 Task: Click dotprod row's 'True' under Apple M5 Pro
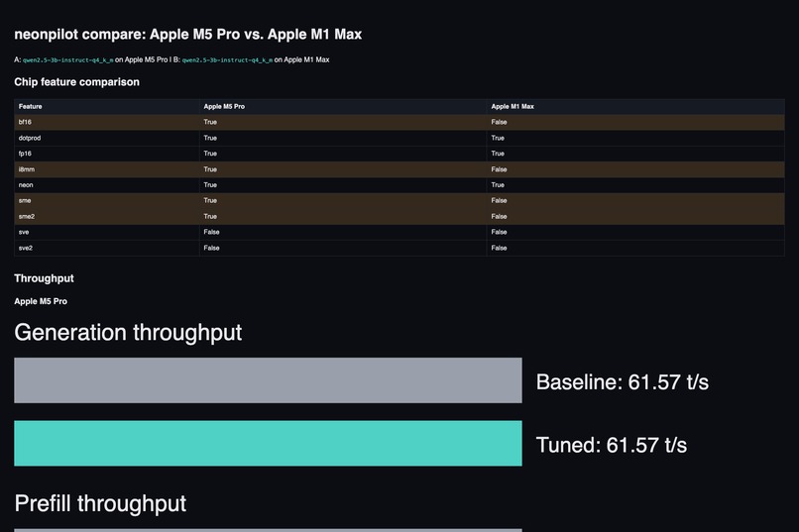coord(210,138)
